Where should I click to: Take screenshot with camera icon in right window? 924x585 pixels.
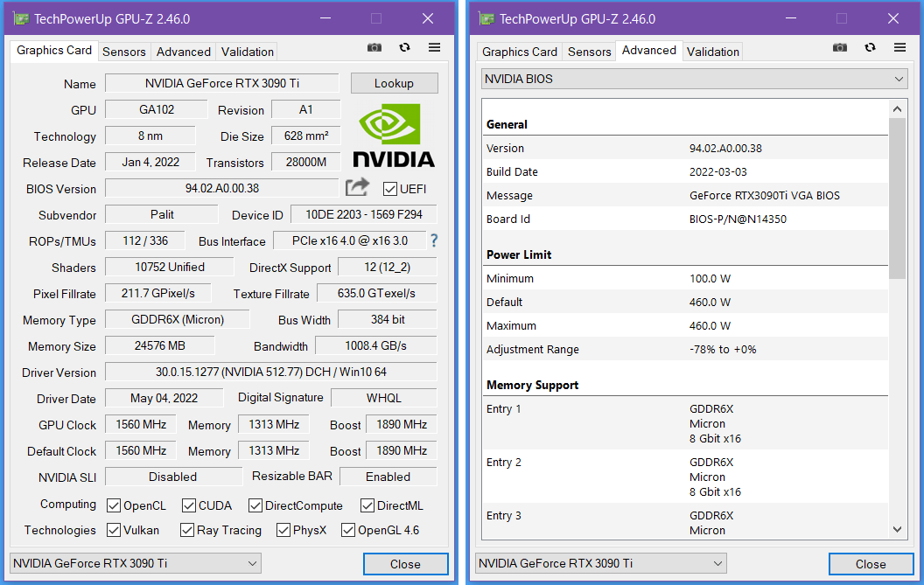[x=840, y=48]
